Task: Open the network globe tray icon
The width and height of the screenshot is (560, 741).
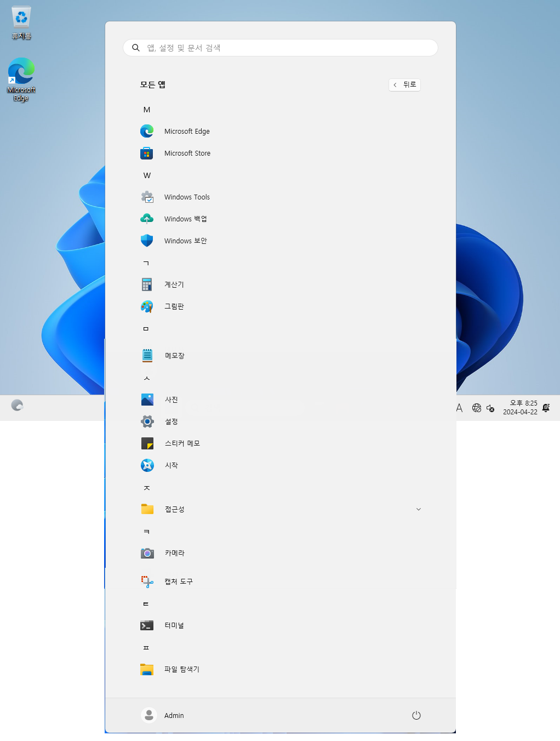Action: point(477,408)
